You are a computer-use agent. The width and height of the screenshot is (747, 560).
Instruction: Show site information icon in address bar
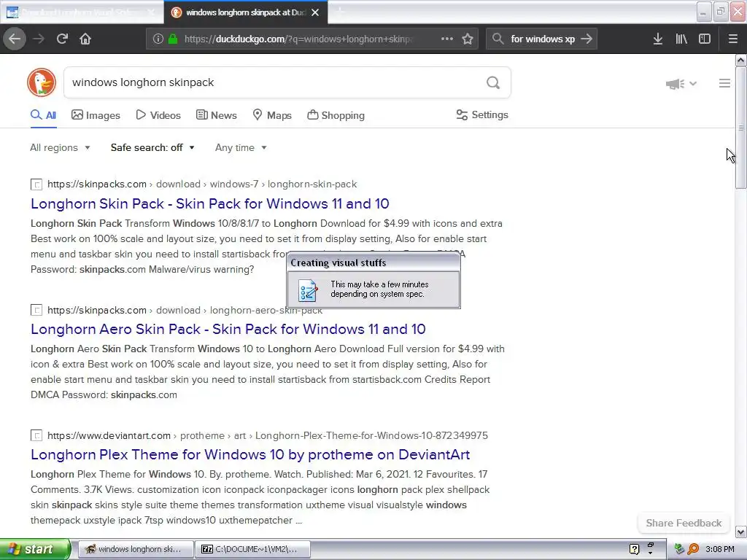(158, 39)
